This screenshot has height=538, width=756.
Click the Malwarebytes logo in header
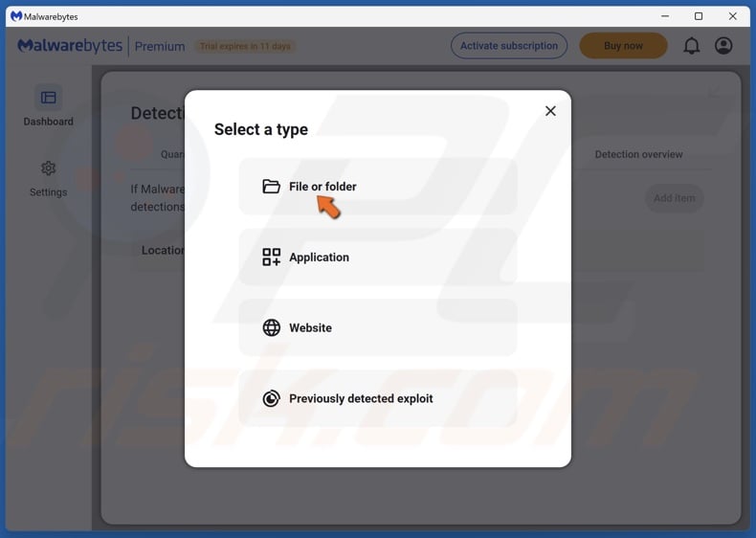click(70, 46)
